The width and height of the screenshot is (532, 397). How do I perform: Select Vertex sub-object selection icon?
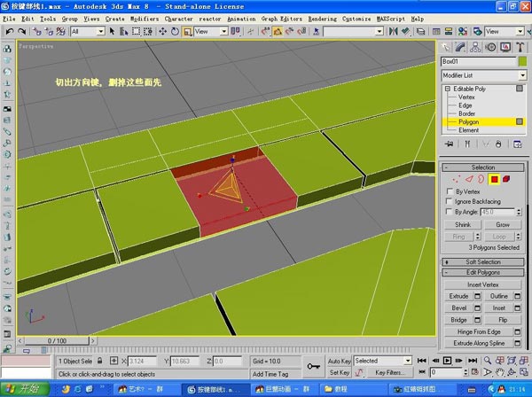[457, 179]
